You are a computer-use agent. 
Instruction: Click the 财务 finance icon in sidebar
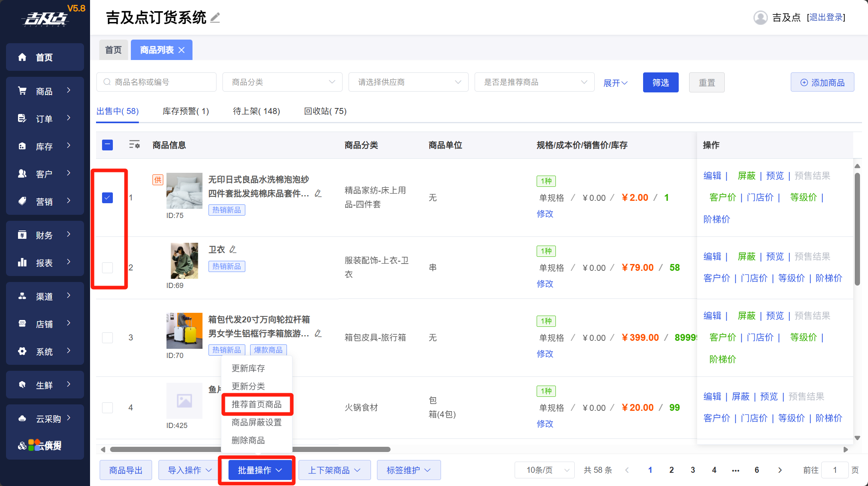pyautogui.click(x=22, y=235)
